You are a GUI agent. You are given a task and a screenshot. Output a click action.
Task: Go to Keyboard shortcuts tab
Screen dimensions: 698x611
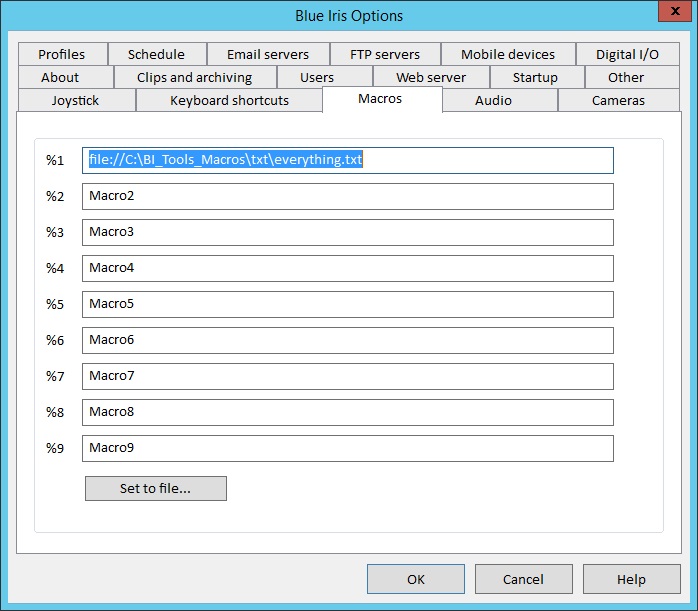click(229, 100)
